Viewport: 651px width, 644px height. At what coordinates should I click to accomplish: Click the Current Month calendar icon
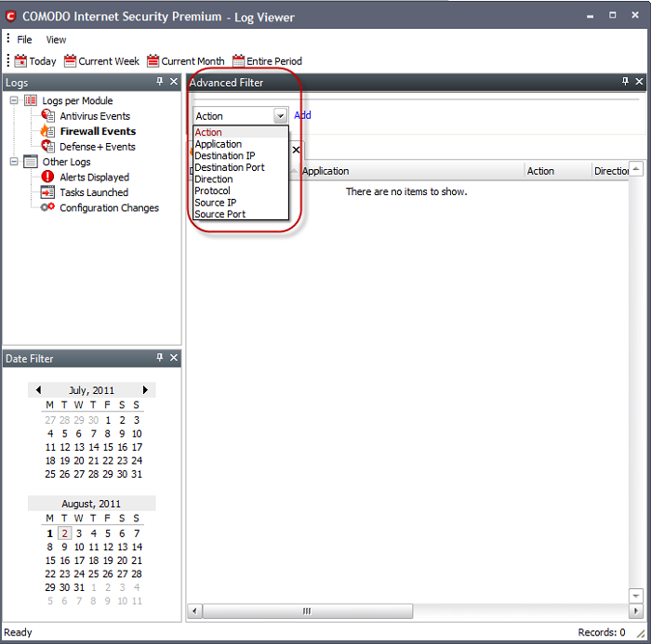click(153, 61)
